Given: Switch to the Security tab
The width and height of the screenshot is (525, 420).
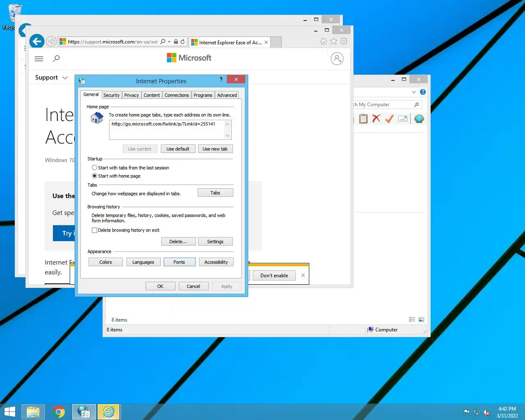Looking at the screenshot, I should 112,95.
